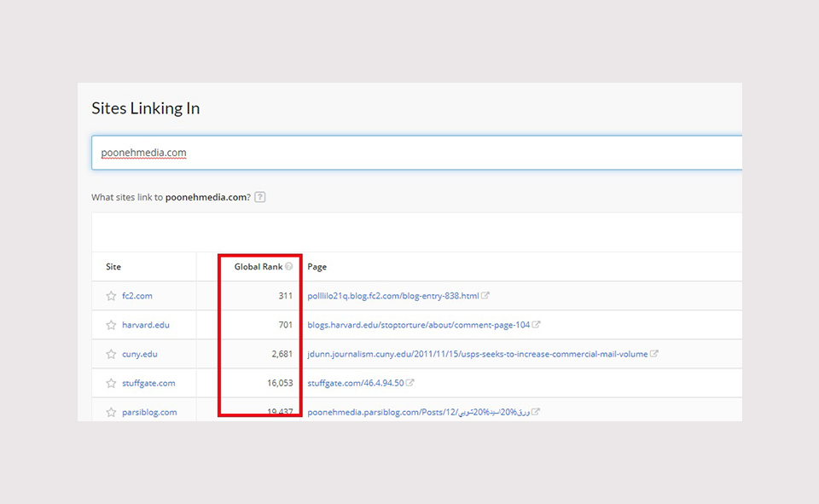Image resolution: width=819 pixels, height=504 pixels.
Task: Visit the harvard.edu site link
Action: point(146,325)
